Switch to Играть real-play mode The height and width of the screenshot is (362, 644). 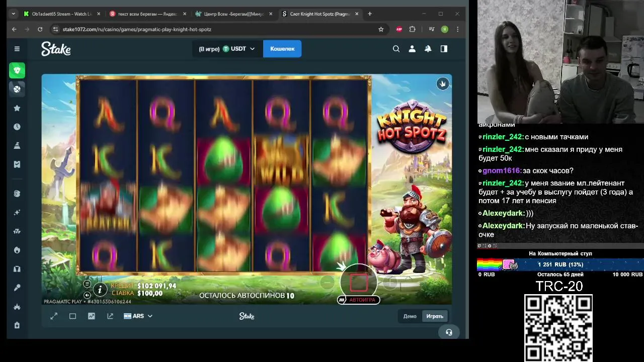click(x=435, y=316)
